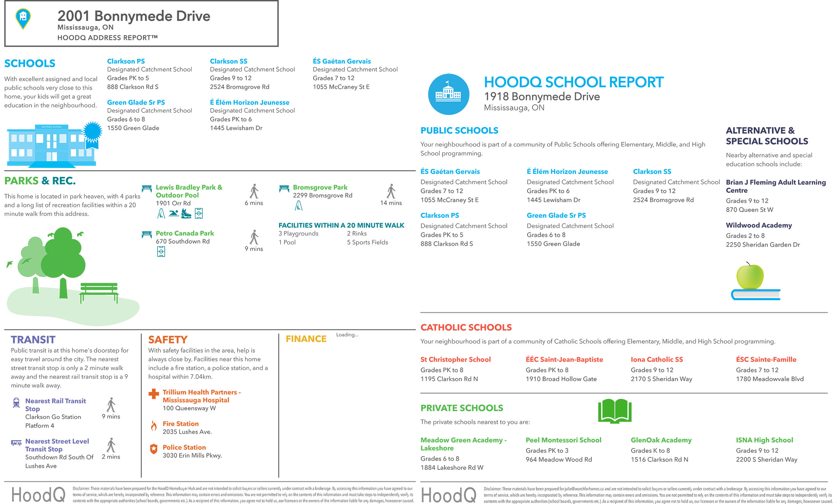Click the Loading... text beside Finance
This screenshot has height=504, width=835.
tap(347, 335)
